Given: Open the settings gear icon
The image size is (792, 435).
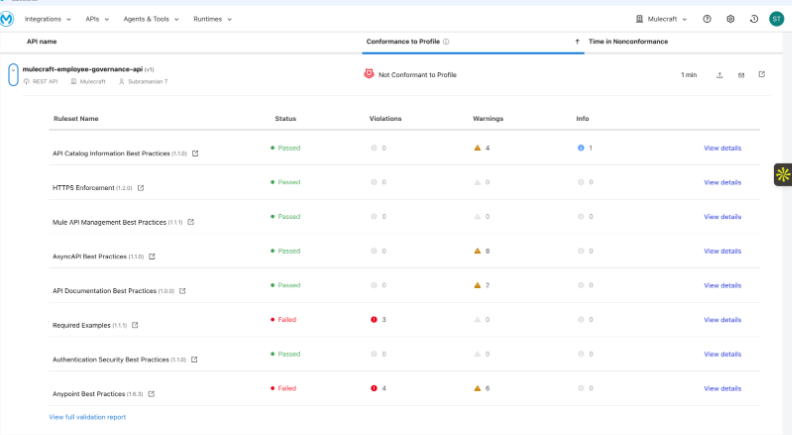Looking at the screenshot, I should (x=730, y=19).
